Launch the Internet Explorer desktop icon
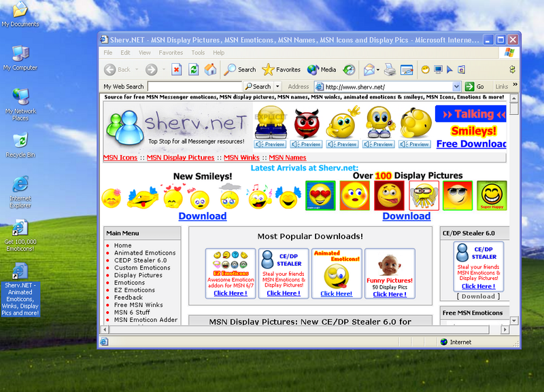 click(x=20, y=192)
